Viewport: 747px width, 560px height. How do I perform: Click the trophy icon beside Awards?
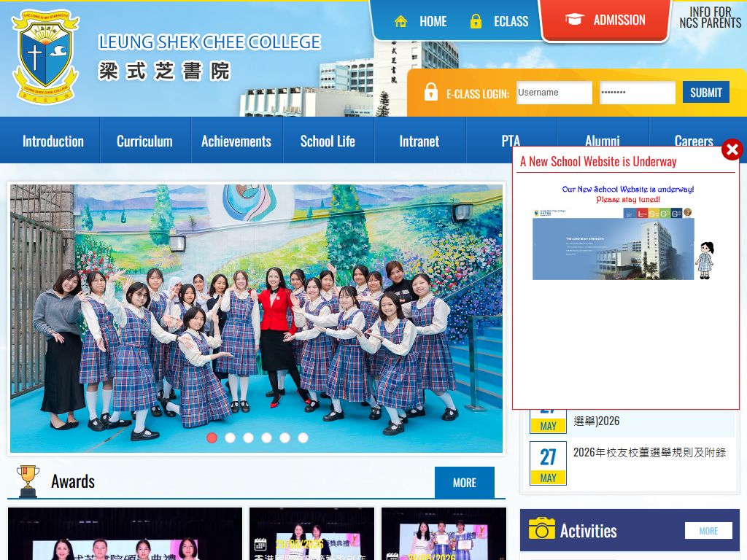[x=28, y=481]
